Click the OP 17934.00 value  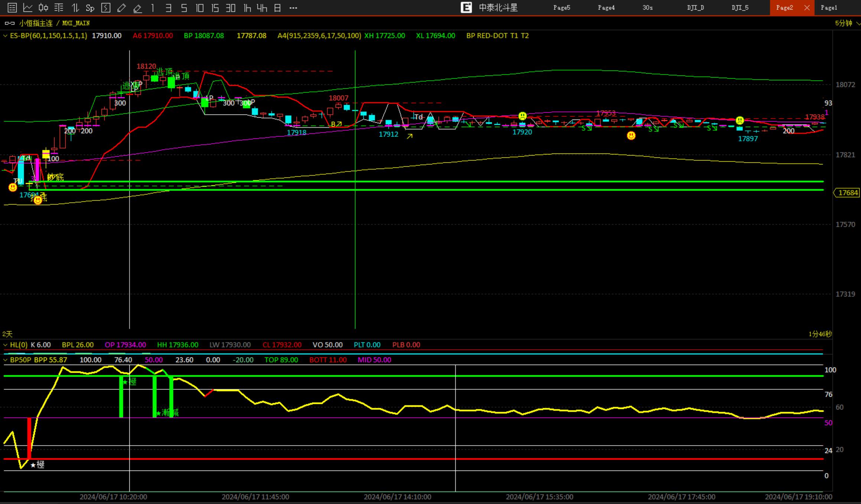coord(125,345)
